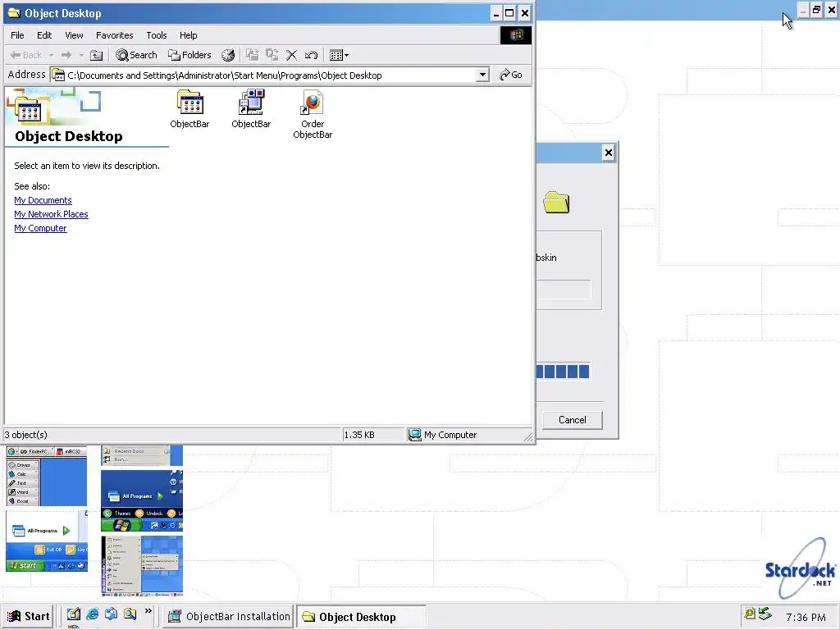Open the File menu
Viewport: 840px width, 630px height.
point(17,35)
